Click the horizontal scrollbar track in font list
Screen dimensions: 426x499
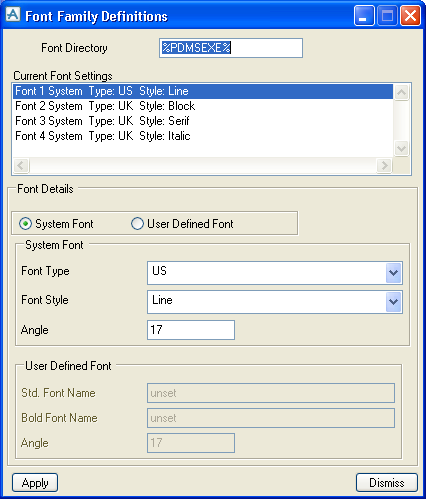pos(203,165)
